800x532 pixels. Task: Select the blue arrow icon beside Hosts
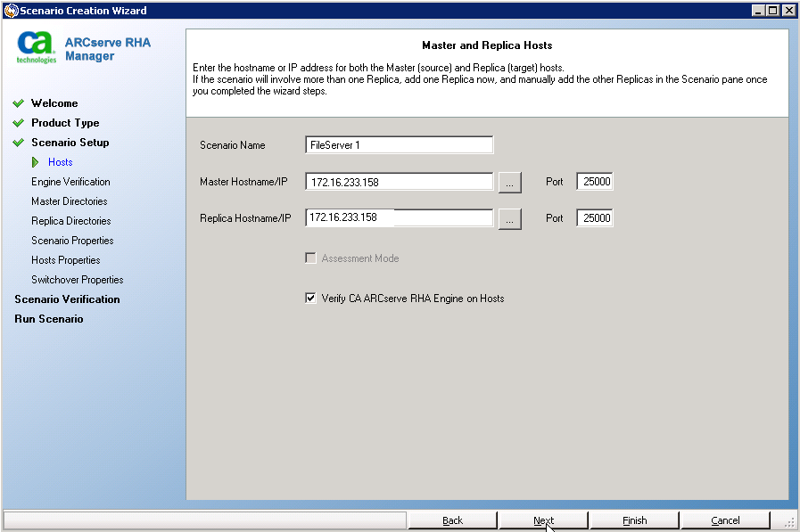tap(37, 162)
